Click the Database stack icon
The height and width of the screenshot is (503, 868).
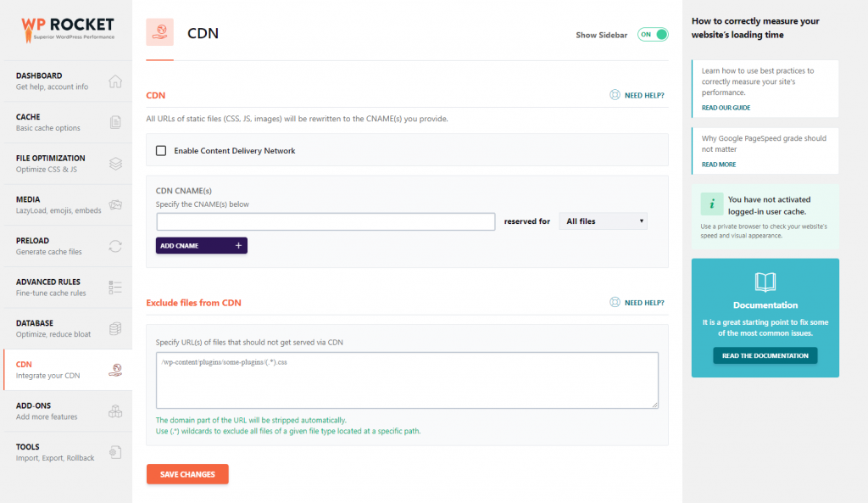coord(115,328)
